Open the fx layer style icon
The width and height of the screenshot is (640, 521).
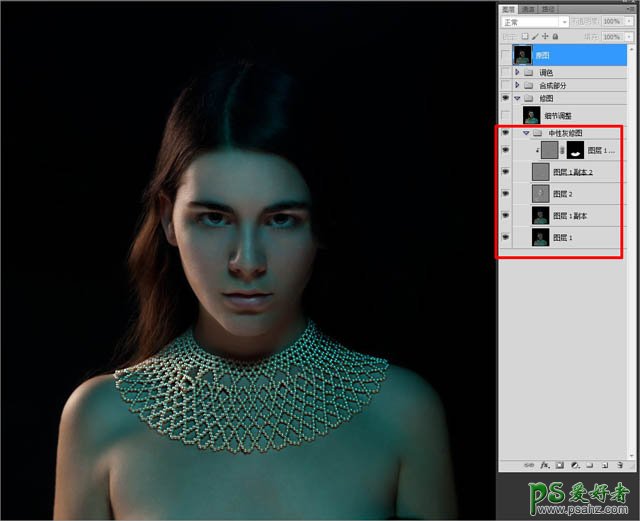pos(544,465)
